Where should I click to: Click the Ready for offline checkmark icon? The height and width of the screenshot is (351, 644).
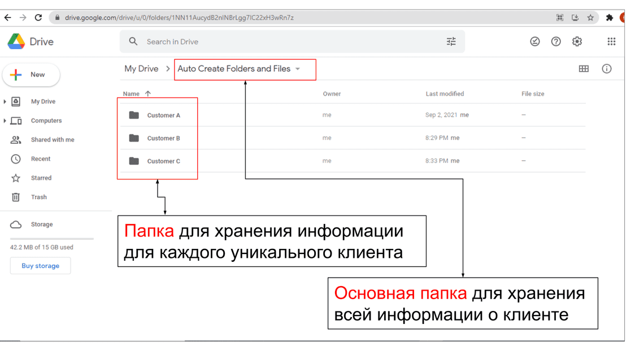point(535,42)
